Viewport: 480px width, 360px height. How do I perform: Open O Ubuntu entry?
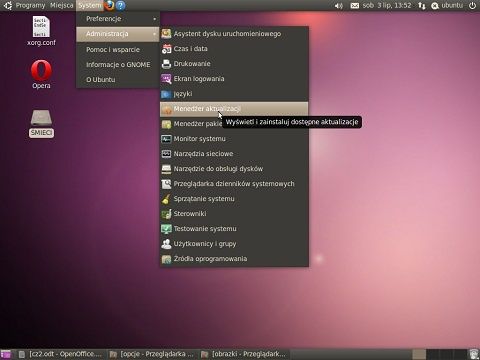coord(118,80)
